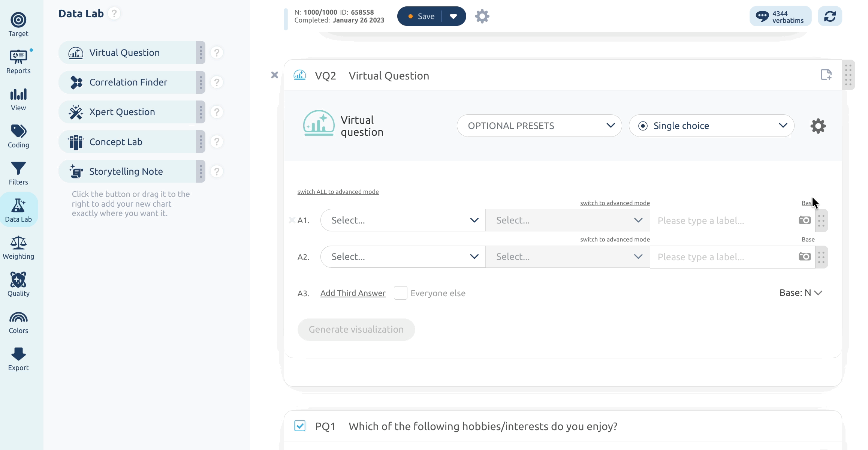Delete answer row A1
868x450 pixels.
292,220
